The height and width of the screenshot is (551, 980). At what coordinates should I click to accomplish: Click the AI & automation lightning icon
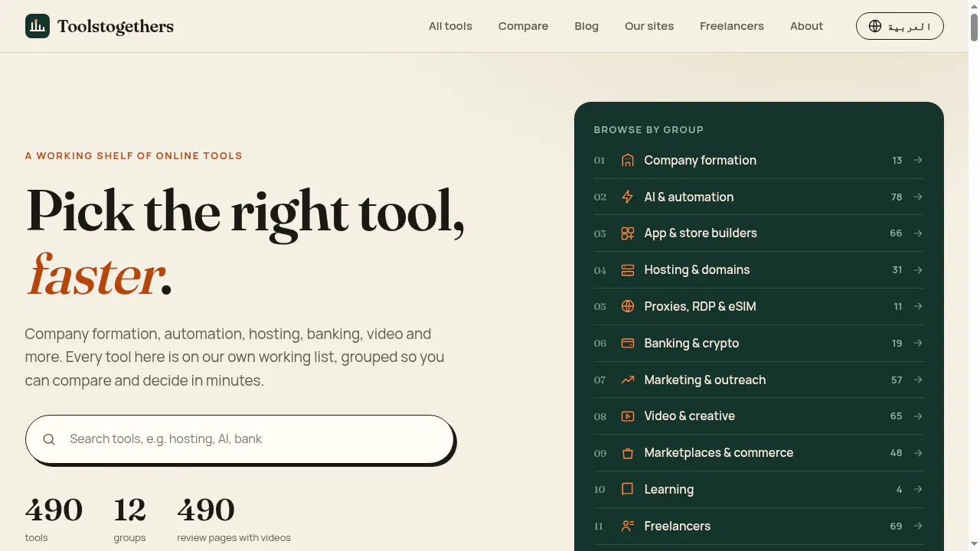point(628,197)
